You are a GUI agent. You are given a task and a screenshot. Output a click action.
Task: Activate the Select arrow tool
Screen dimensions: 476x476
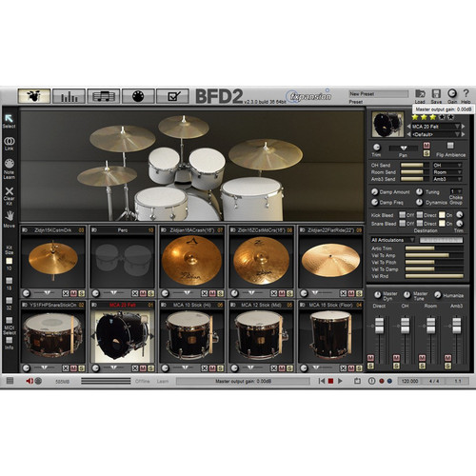pyautogui.click(x=9, y=119)
